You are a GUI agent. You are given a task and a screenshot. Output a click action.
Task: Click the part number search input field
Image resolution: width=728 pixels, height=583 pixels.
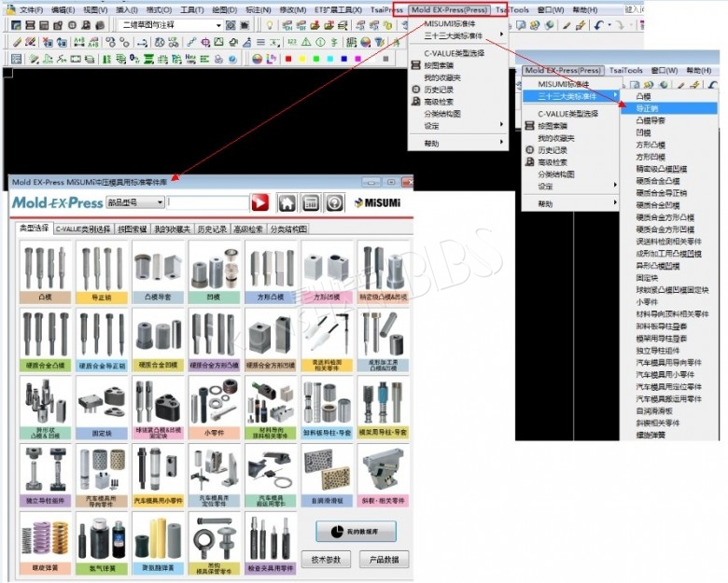[208, 202]
